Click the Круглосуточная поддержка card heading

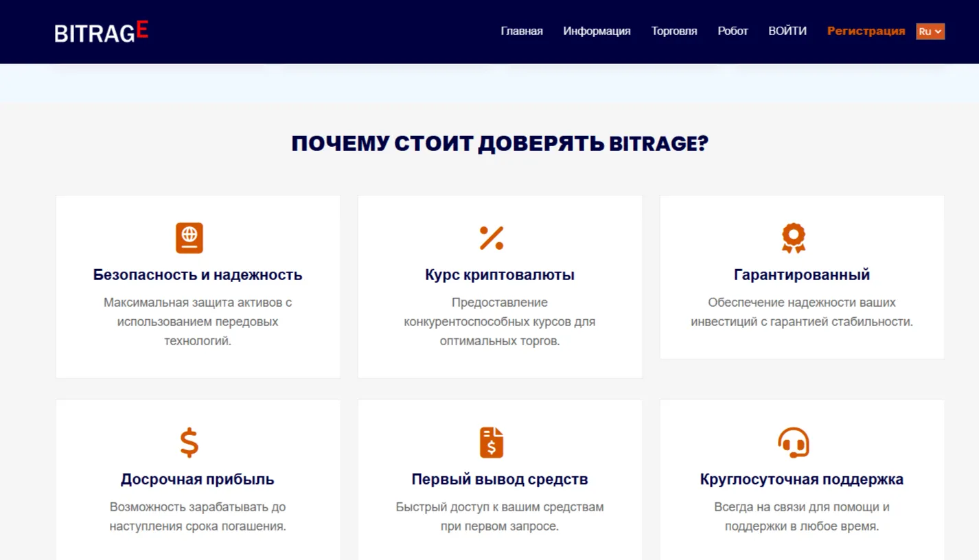[x=802, y=480]
